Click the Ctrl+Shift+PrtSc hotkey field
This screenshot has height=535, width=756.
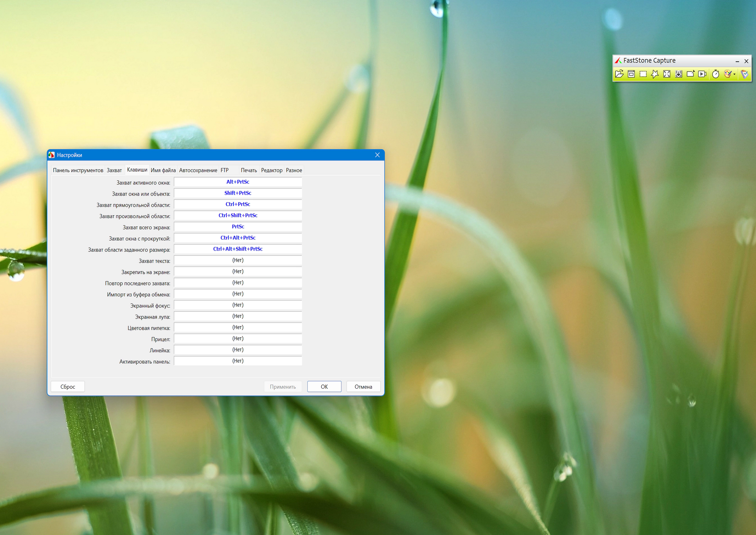(x=238, y=216)
